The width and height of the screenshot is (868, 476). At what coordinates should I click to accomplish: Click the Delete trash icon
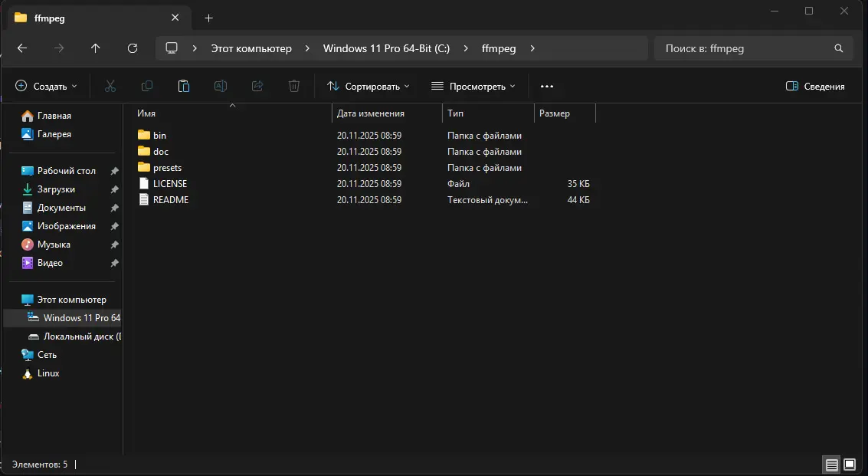click(x=294, y=86)
